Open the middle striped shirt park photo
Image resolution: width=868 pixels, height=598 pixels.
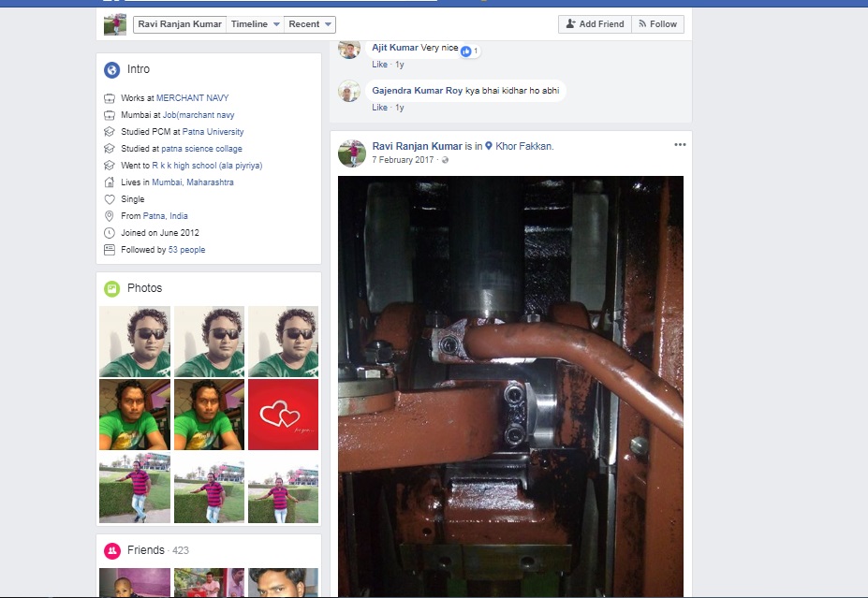[209, 488]
